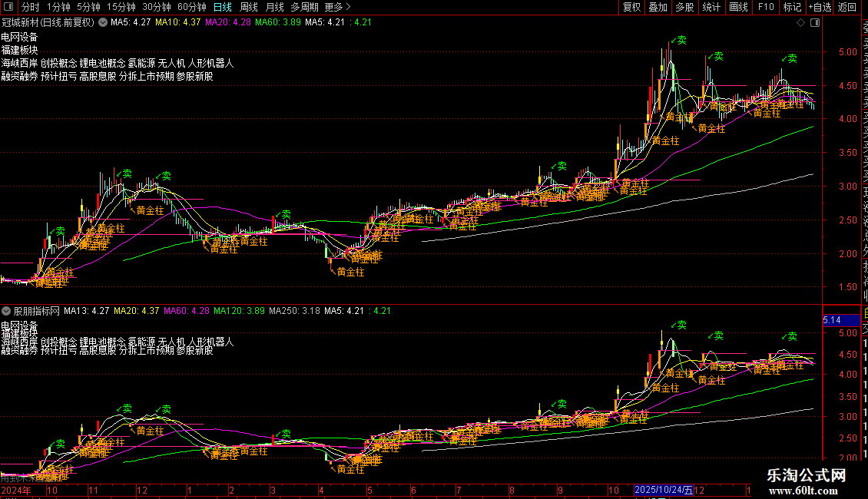Select the 60分钟 period tab
868x499 pixels.
click(192, 7)
